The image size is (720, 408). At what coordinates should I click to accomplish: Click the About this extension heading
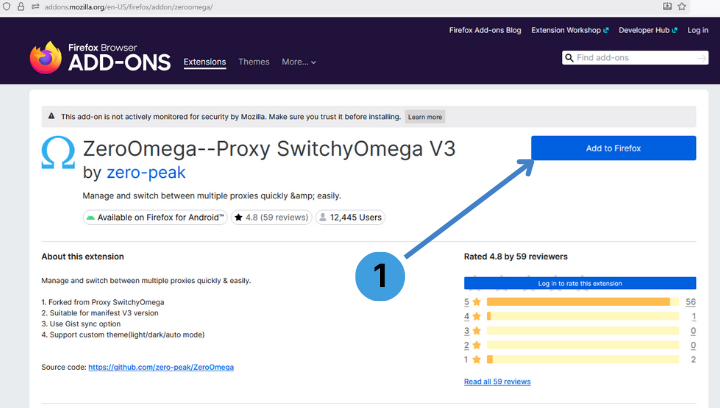pos(83,257)
